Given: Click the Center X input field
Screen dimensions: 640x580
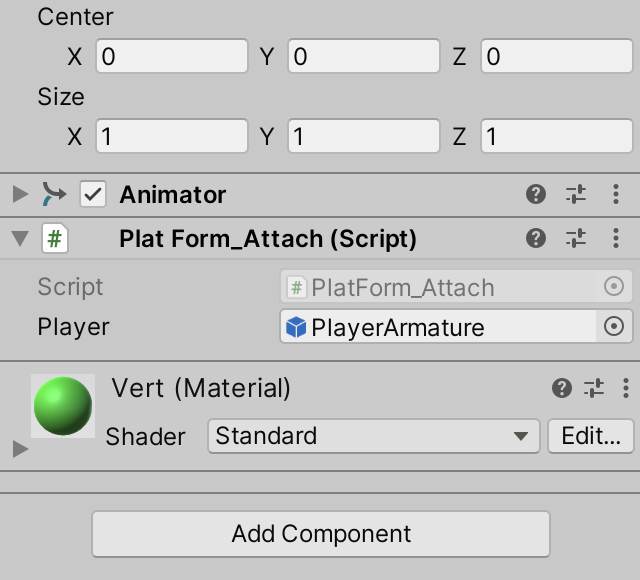Looking at the screenshot, I should pos(171,56).
